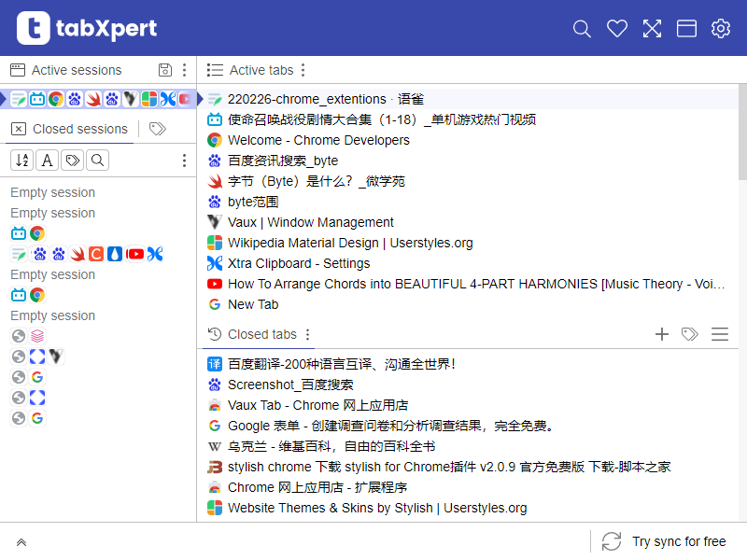The image size is (747, 560).
Task: Click the Vaux icon in the closed session row
Action: [x=56, y=357]
